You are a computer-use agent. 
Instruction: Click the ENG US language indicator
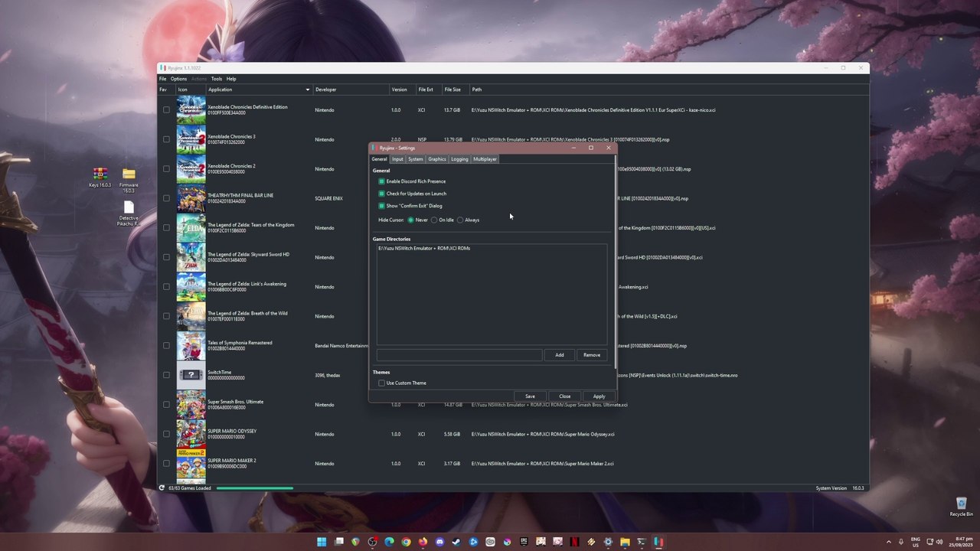tap(915, 542)
